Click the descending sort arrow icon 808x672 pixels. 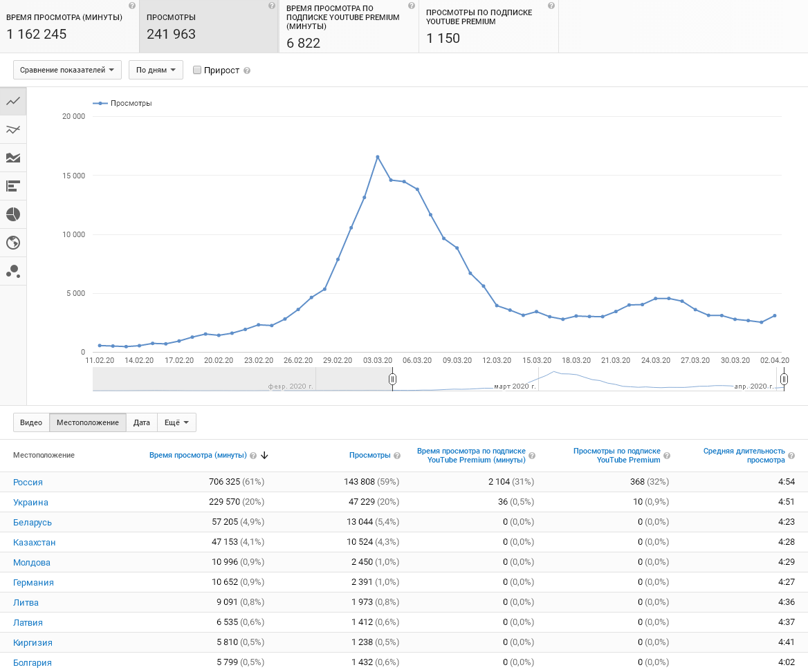click(x=264, y=455)
